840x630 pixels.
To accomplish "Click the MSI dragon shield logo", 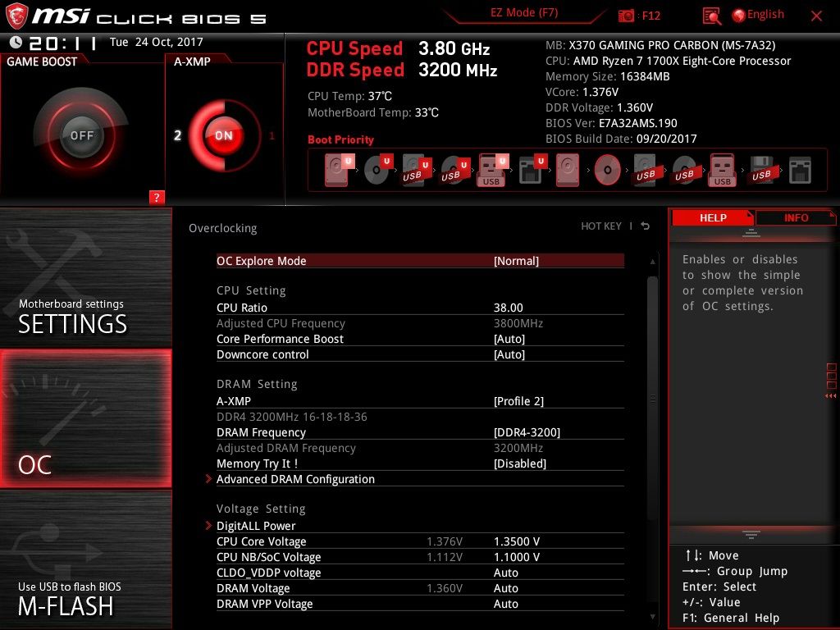I will pos(16,16).
